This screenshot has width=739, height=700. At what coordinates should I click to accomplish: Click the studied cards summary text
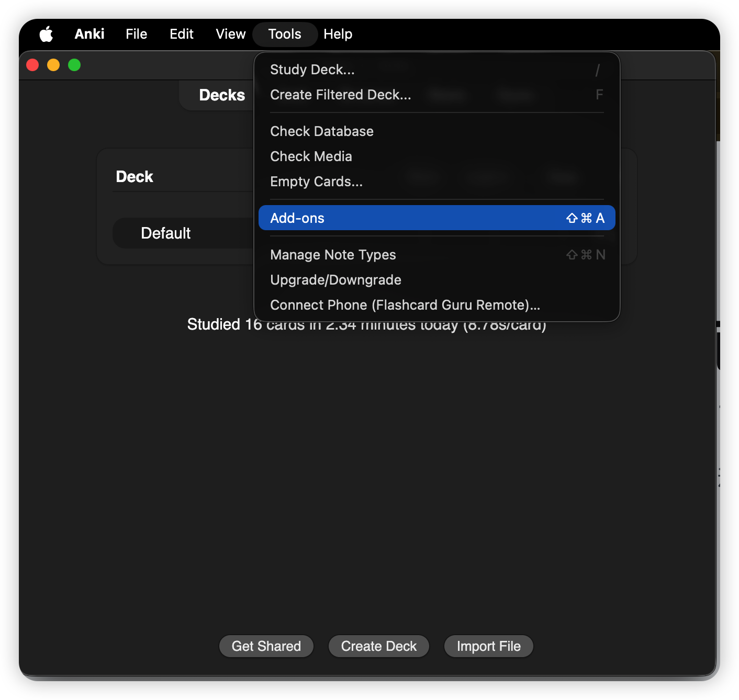coord(367,325)
